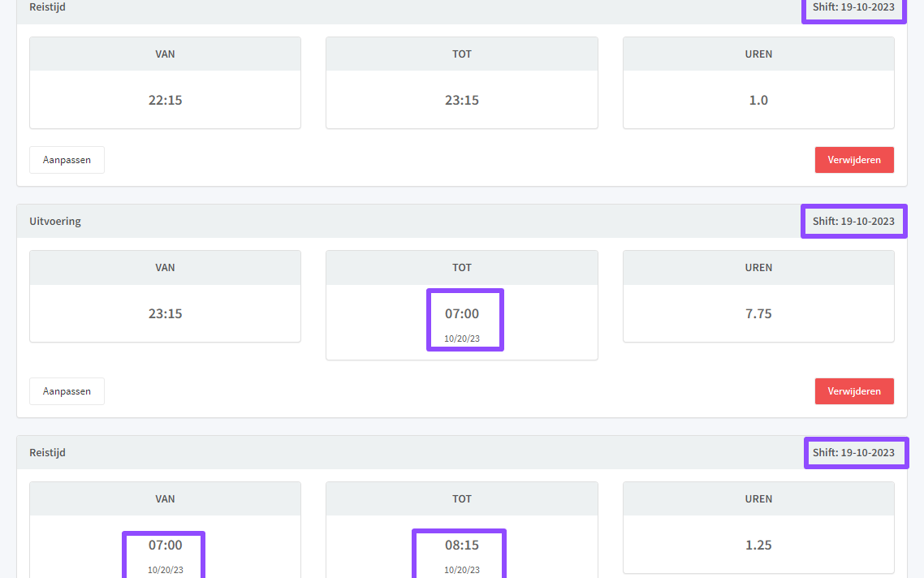The width and height of the screenshot is (924, 578).
Task: Click the 10/20/23 date under Uitvoering's TOT time
Action: (x=462, y=339)
